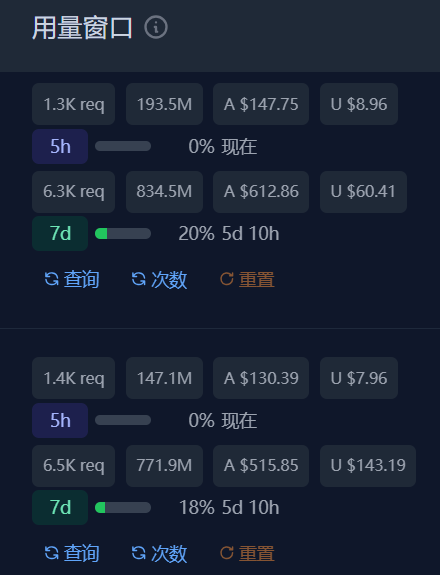440x575 pixels.
Task: Click the 5h badge in the first card
Action: tap(60, 146)
